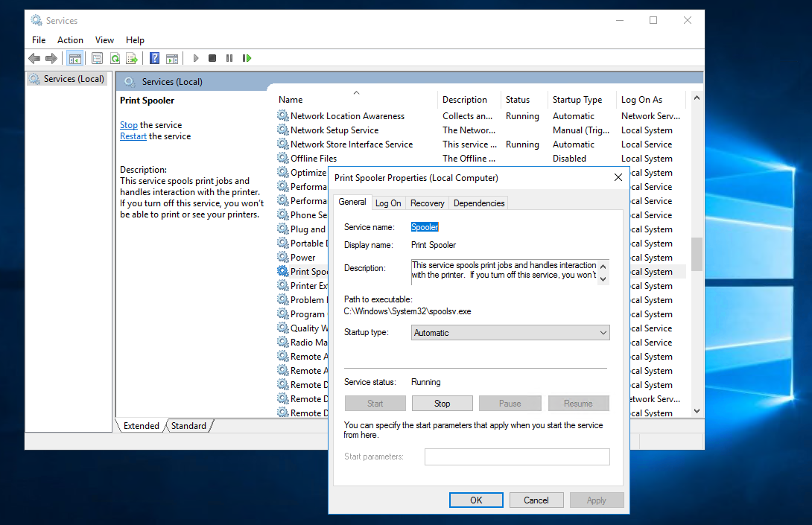
Task: Click the gear icon beside Offline Files
Action: click(x=283, y=158)
